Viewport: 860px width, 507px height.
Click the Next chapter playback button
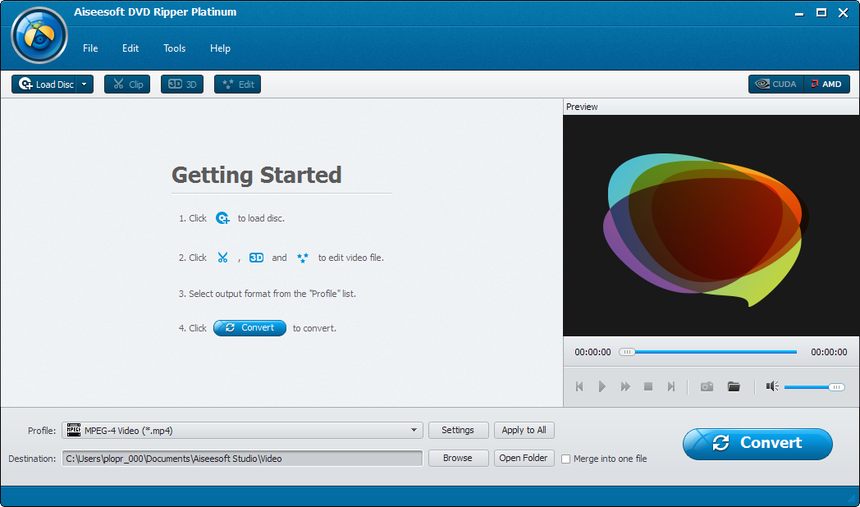pos(671,387)
